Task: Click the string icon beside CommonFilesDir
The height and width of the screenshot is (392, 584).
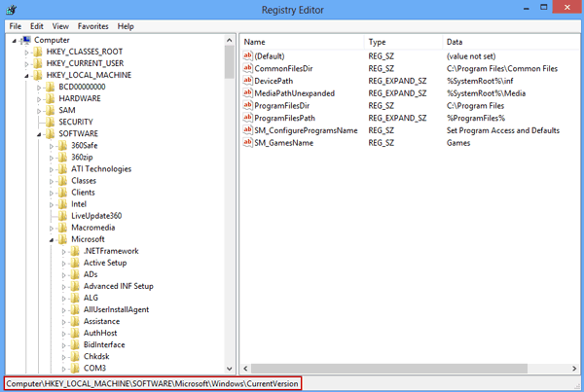Action: click(x=247, y=68)
